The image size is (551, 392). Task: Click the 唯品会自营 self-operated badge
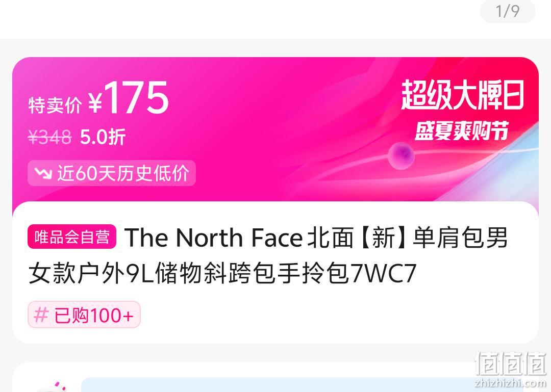[72, 237]
